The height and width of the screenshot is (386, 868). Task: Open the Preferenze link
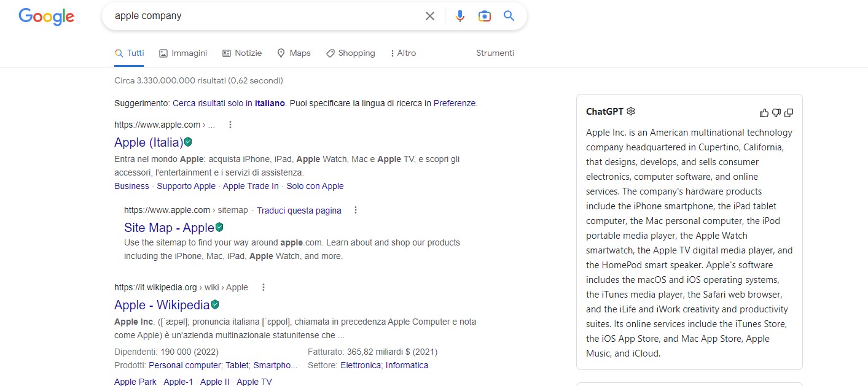pyautogui.click(x=455, y=103)
